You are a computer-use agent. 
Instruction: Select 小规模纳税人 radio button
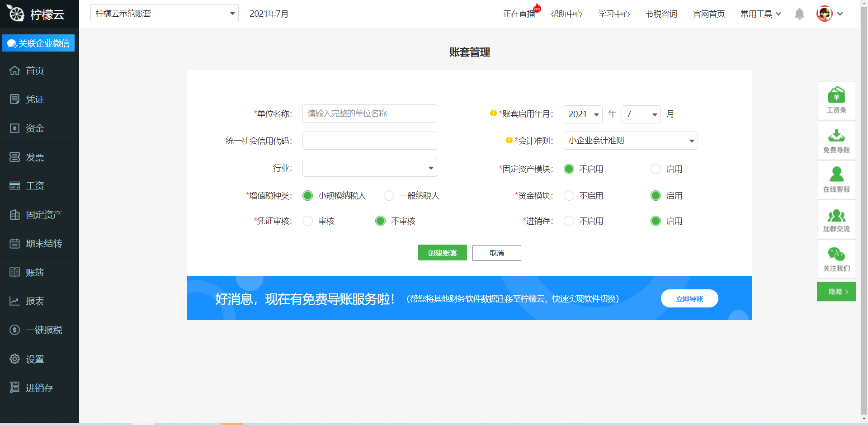point(308,196)
